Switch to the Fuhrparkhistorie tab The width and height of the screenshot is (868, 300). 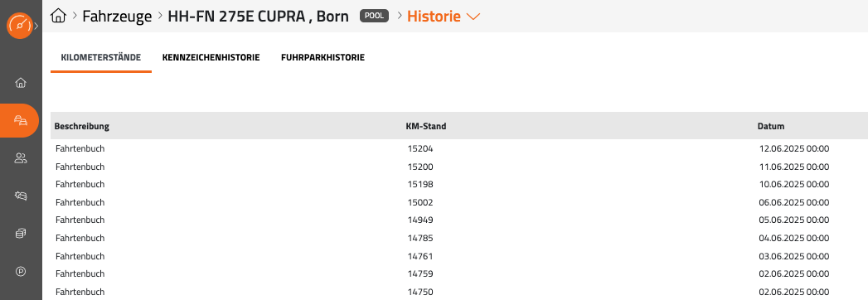tap(322, 57)
